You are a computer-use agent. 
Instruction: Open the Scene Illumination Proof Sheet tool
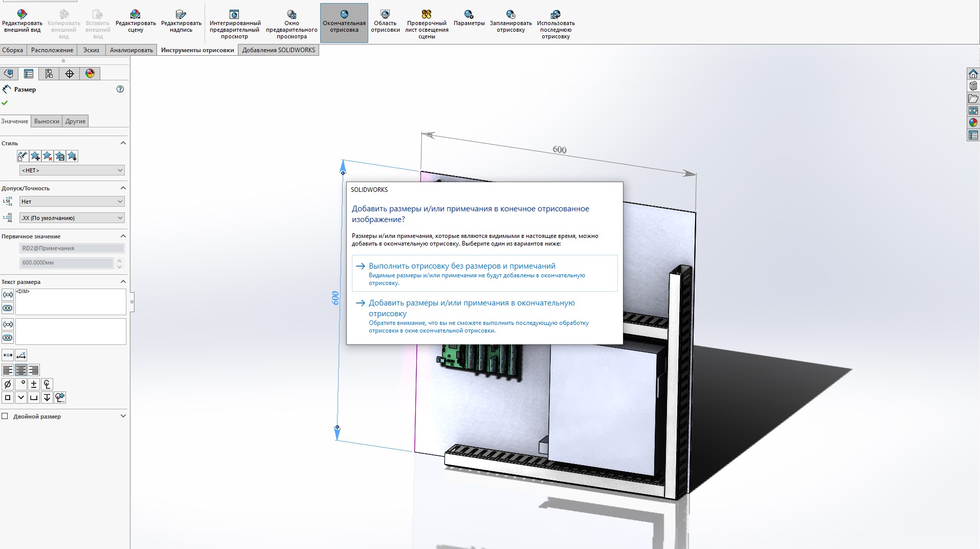click(427, 24)
